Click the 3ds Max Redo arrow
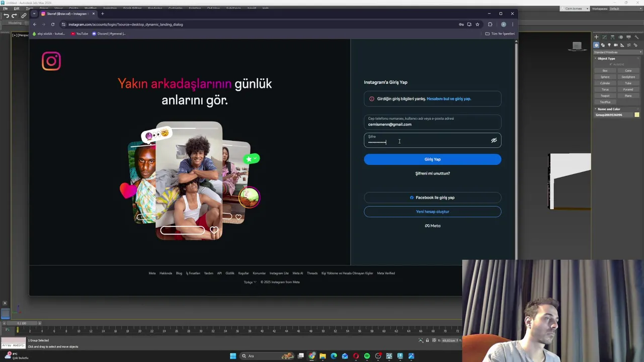Image resolution: width=644 pixels, height=362 pixels. pos(14,16)
